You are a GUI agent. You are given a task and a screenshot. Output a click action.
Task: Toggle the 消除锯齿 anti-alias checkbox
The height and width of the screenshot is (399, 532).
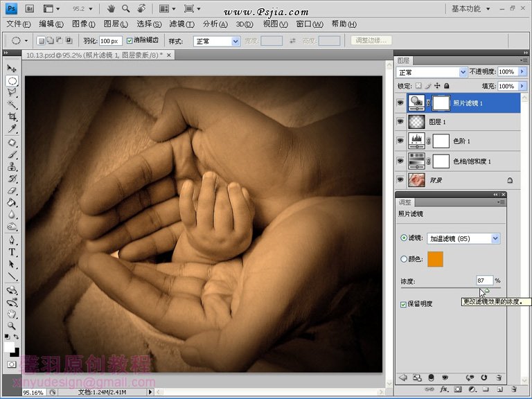click(130, 41)
